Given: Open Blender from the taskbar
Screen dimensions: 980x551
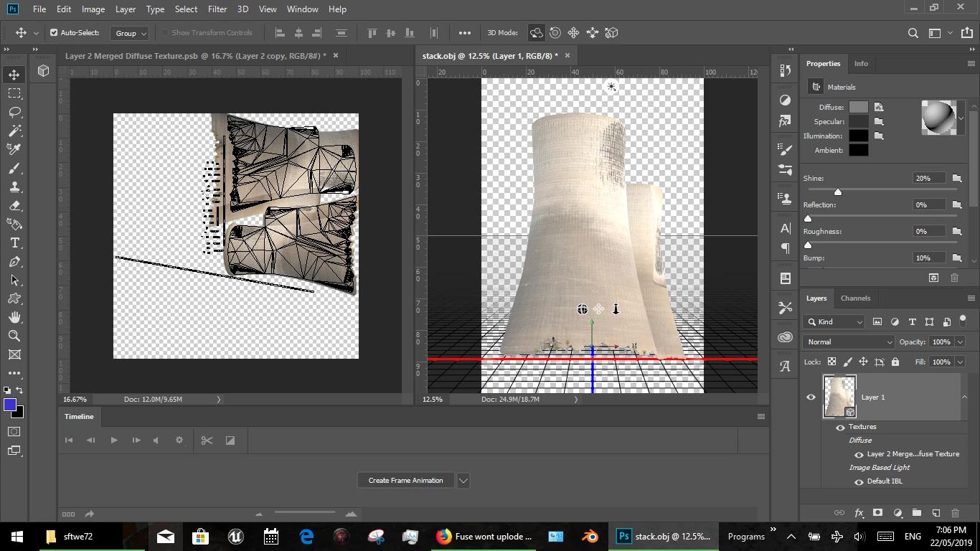Looking at the screenshot, I should (x=590, y=536).
